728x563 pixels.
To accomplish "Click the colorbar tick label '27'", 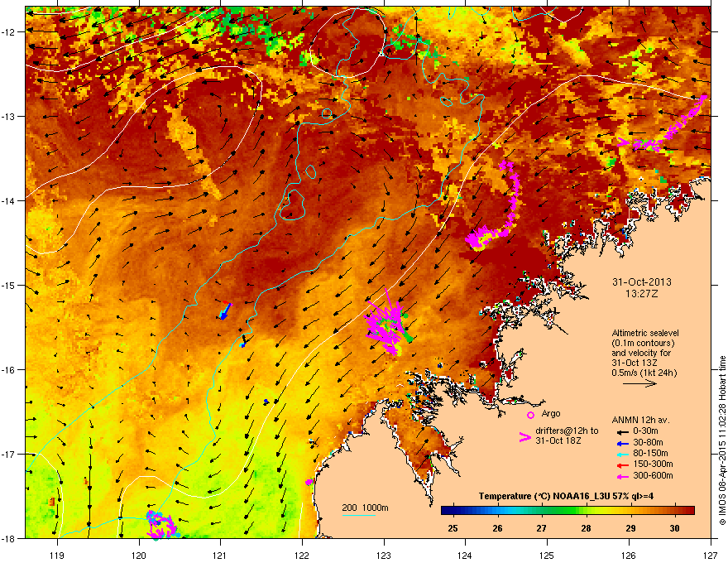I will tap(541, 528).
